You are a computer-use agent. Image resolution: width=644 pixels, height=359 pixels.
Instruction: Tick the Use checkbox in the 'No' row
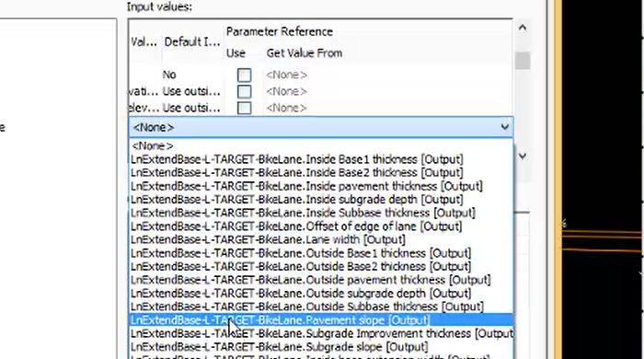coord(244,75)
